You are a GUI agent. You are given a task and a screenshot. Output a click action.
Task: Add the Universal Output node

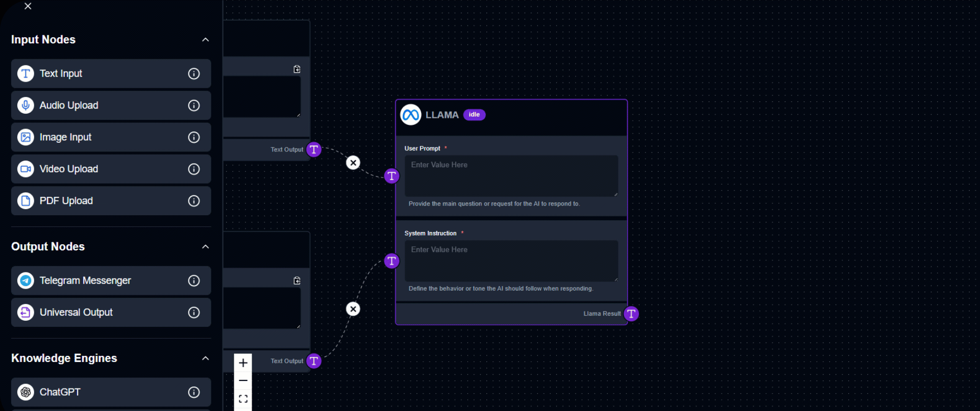click(102, 313)
